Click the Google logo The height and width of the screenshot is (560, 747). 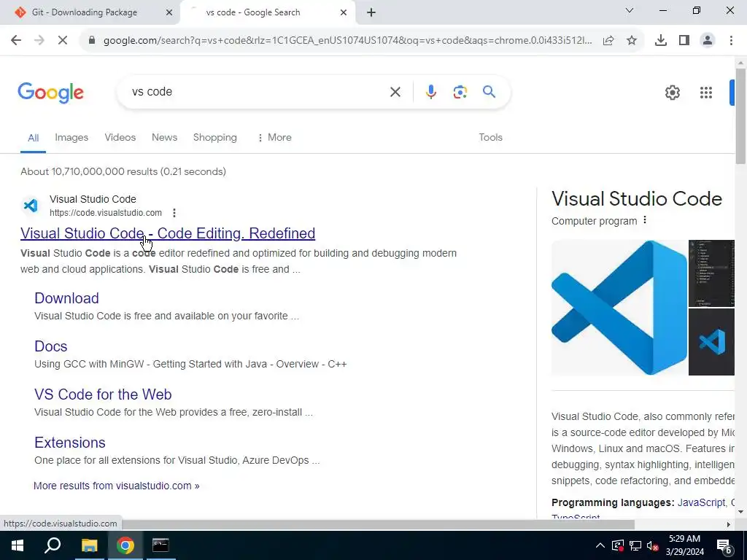click(x=50, y=93)
